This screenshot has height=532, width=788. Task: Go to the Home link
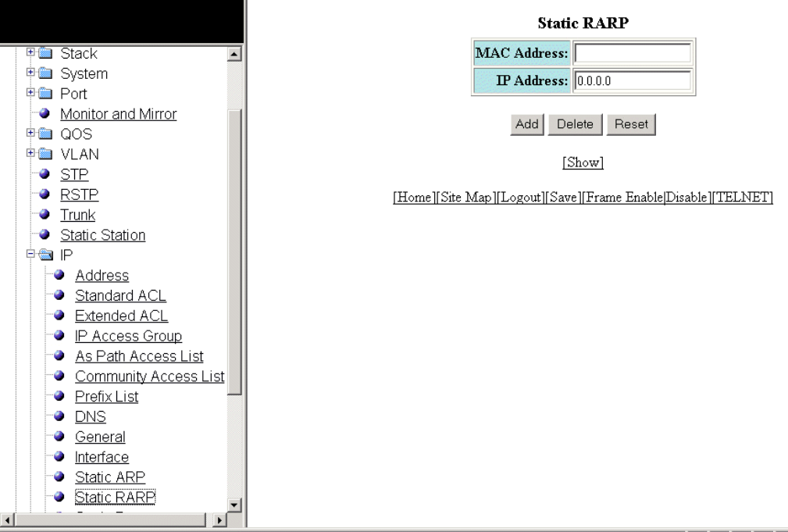click(414, 197)
